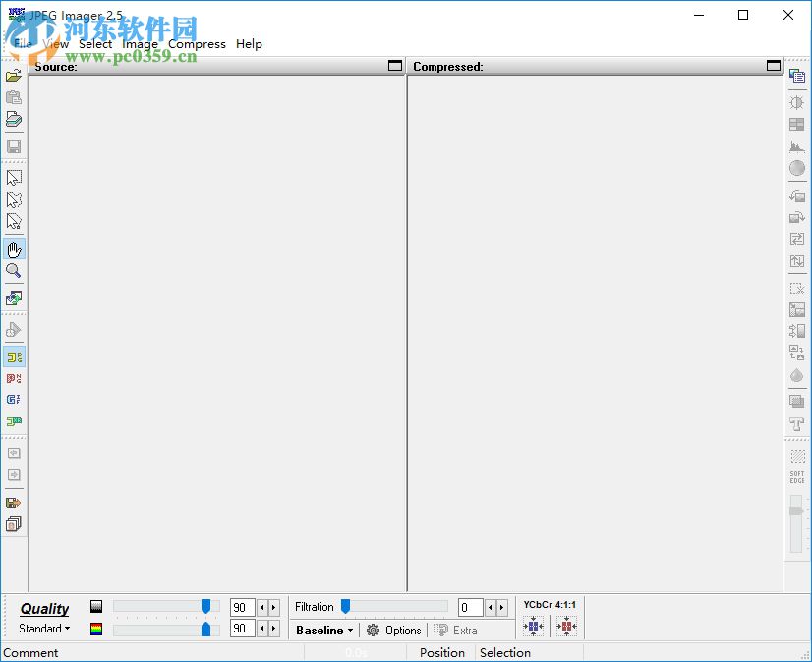Click the Filtration value field

coord(470,607)
